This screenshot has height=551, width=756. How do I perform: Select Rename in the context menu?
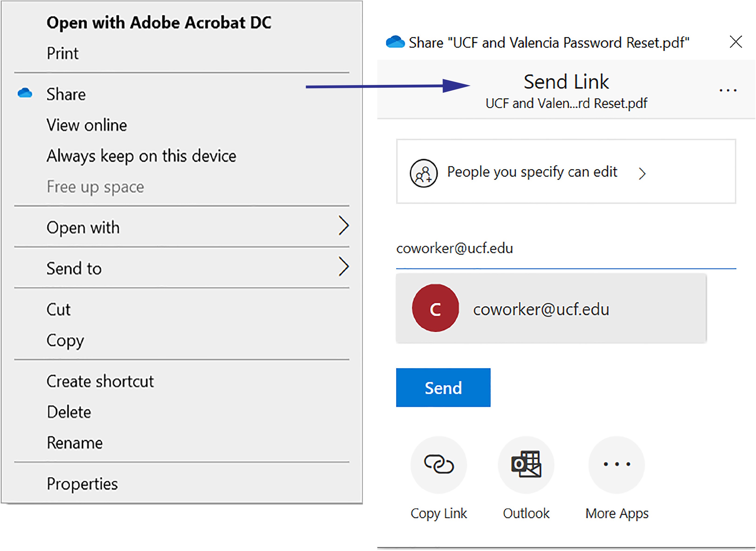[x=75, y=443]
